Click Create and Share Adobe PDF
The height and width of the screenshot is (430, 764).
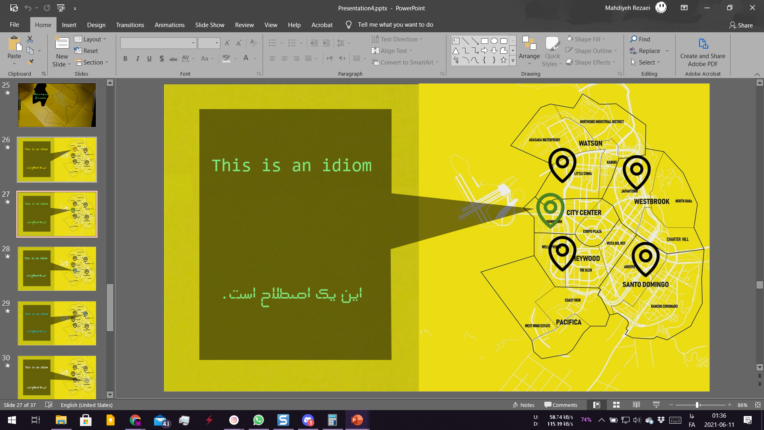tap(703, 52)
